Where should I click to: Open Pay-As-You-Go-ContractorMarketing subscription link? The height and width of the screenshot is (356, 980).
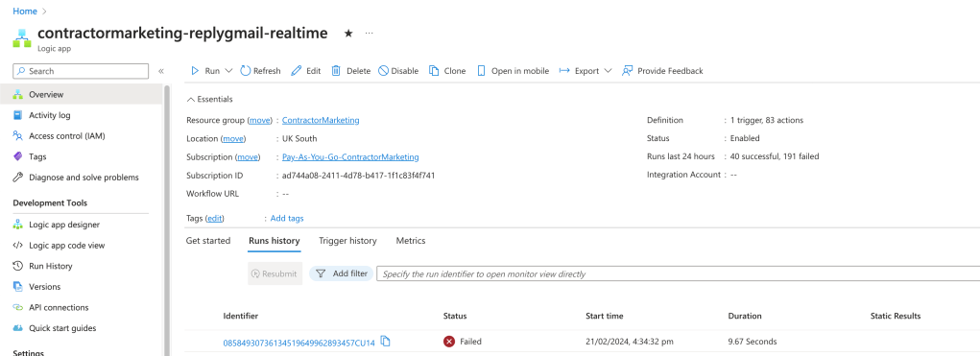click(350, 156)
